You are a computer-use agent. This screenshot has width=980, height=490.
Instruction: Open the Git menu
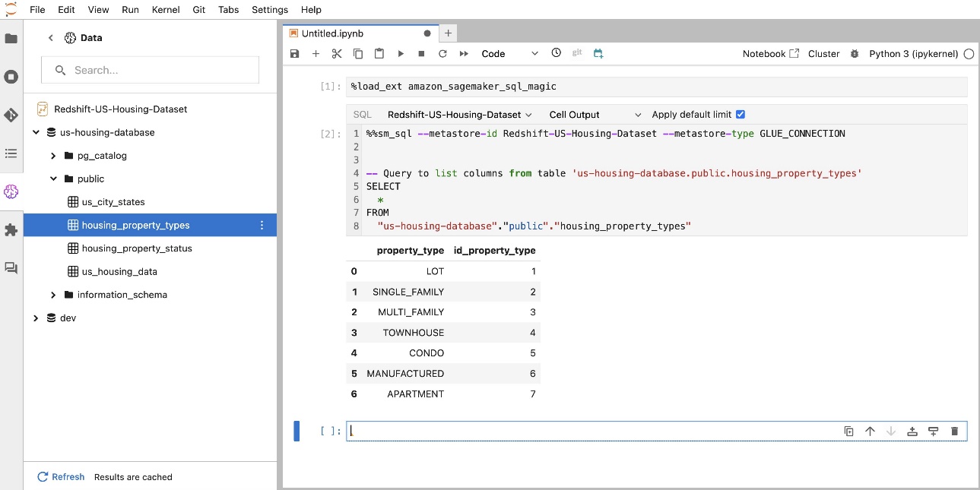[199, 10]
